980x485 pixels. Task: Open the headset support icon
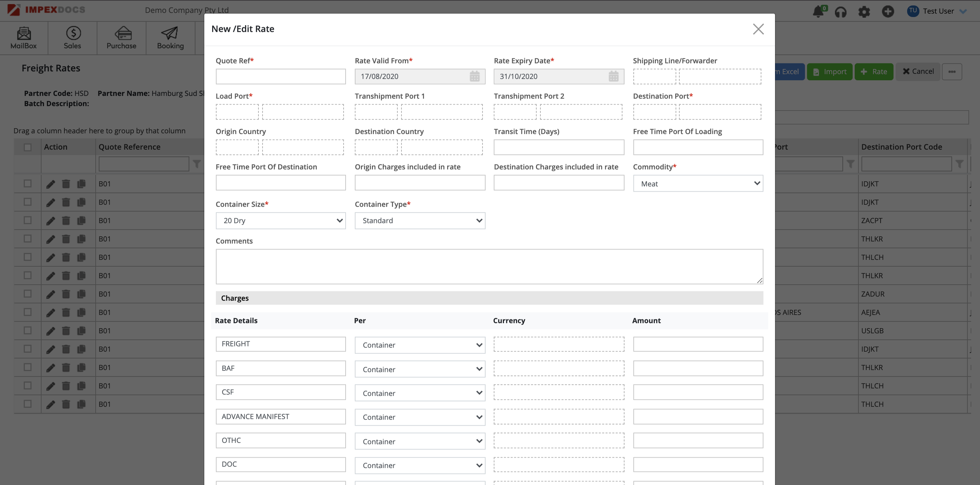click(840, 12)
